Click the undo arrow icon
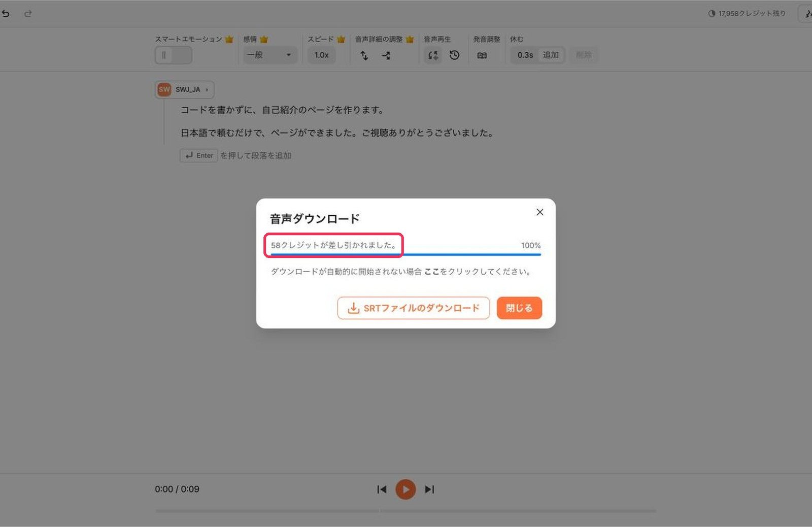This screenshot has width=812, height=527. point(6,14)
